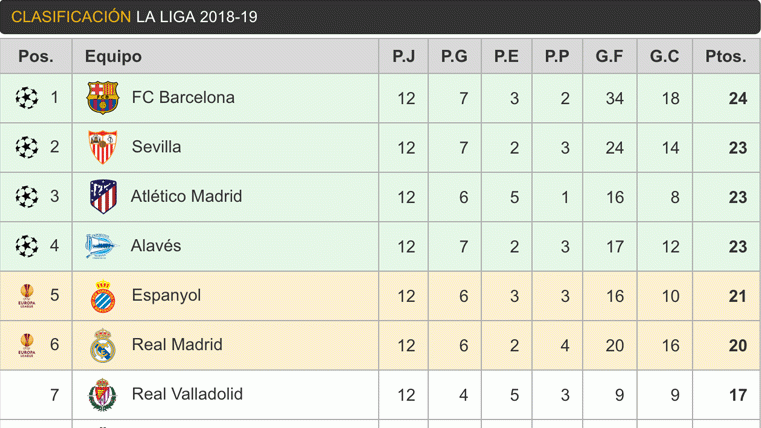The image size is (761, 428).
Task: Click Europa League icon beside position 5
Action: (27, 296)
